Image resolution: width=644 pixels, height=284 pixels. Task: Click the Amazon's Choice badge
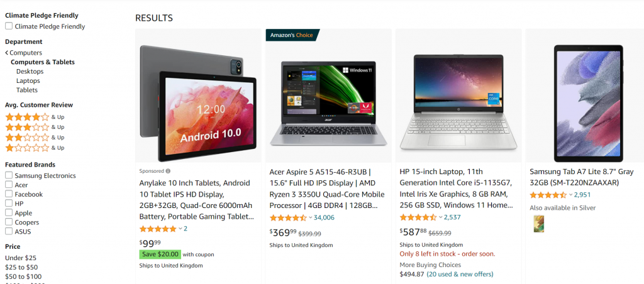pos(292,35)
